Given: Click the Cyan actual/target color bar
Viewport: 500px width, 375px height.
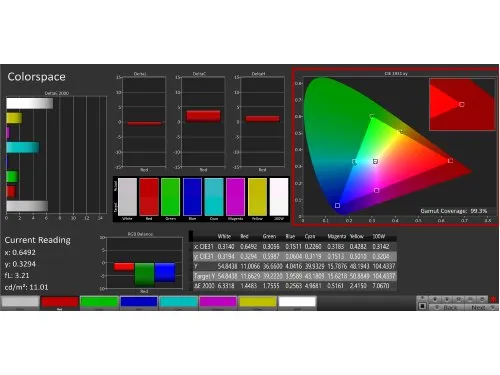Looking at the screenshot, I should [214, 197].
